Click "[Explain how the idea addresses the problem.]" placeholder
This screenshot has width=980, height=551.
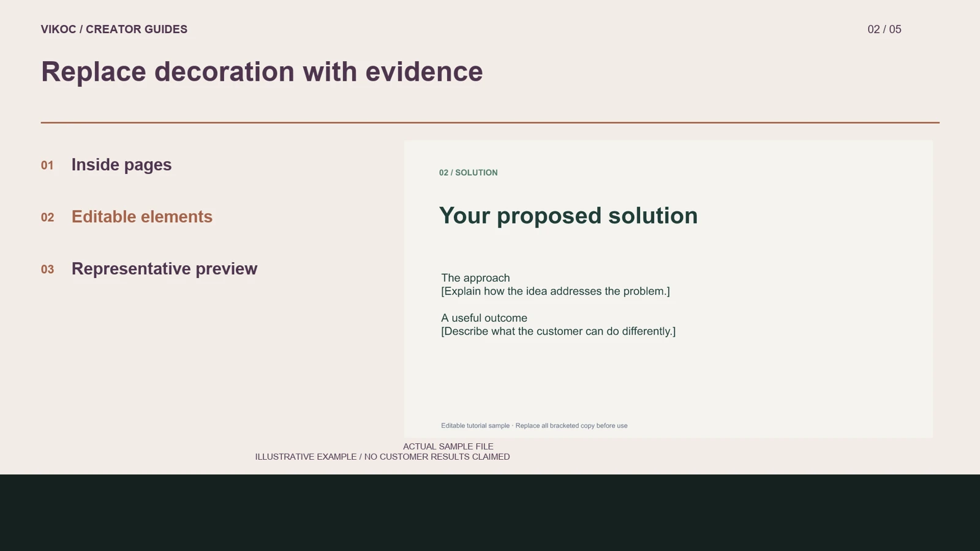(x=556, y=291)
